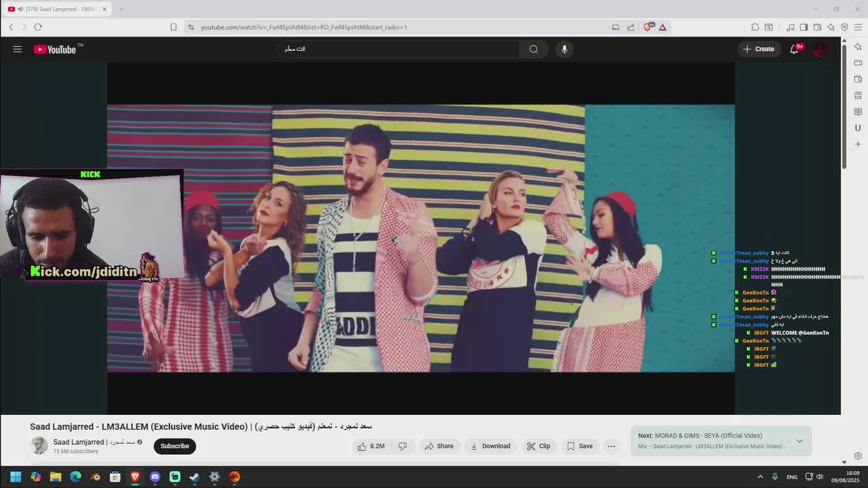Launch Blender from the taskbar
This screenshot has height=488, width=868.
(x=96, y=477)
